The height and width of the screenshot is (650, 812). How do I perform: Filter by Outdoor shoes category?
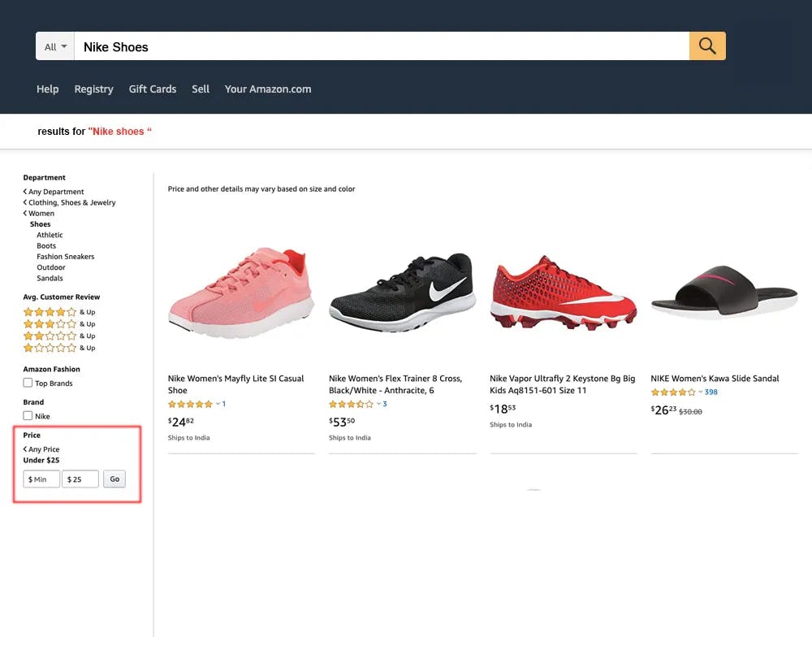coord(50,267)
